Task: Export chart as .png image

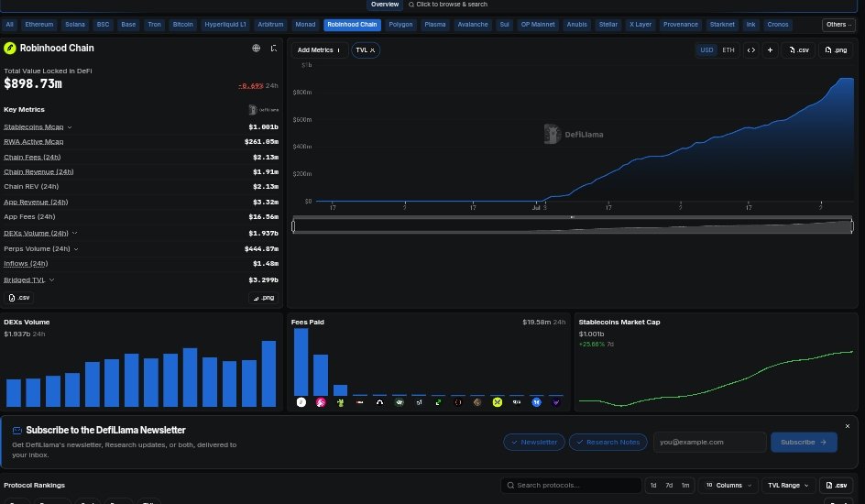Action: tap(836, 50)
